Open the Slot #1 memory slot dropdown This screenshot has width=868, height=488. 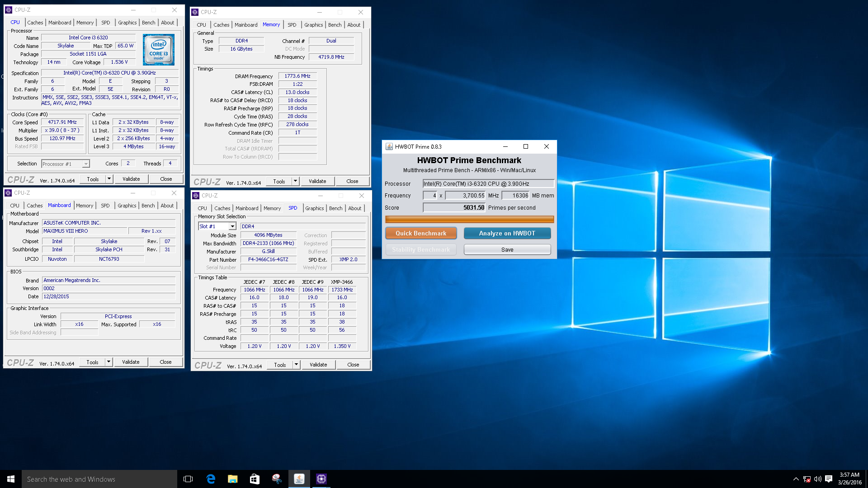pyautogui.click(x=232, y=226)
